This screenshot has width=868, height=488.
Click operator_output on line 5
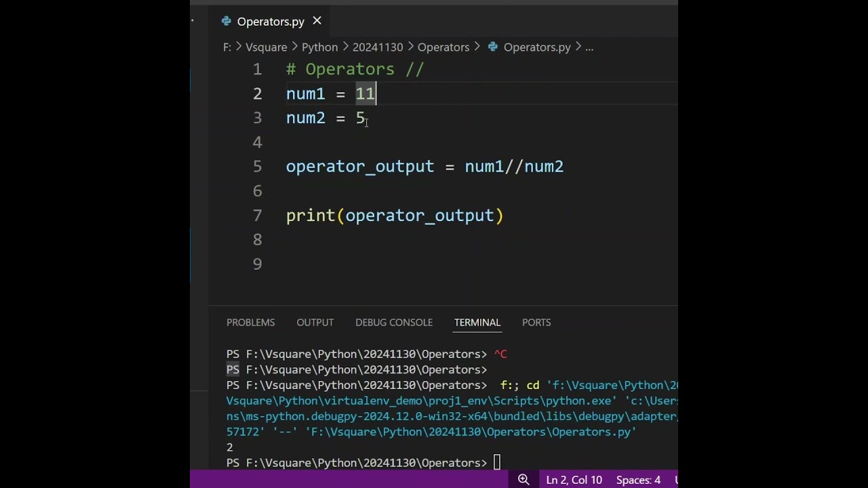click(x=360, y=167)
